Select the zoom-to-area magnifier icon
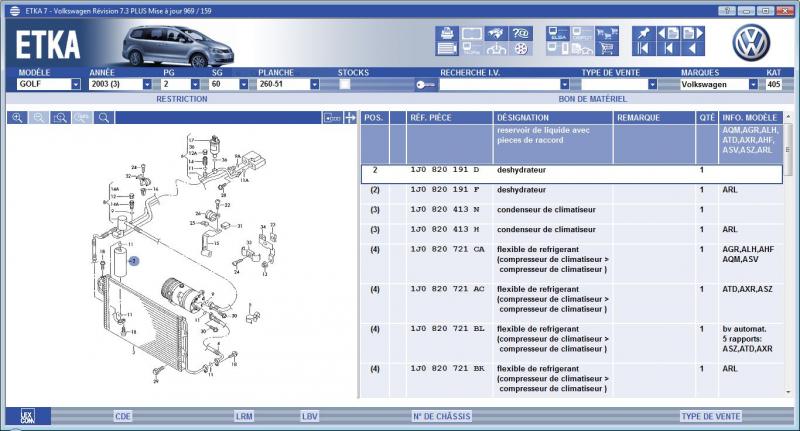 [x=60, y=118]
